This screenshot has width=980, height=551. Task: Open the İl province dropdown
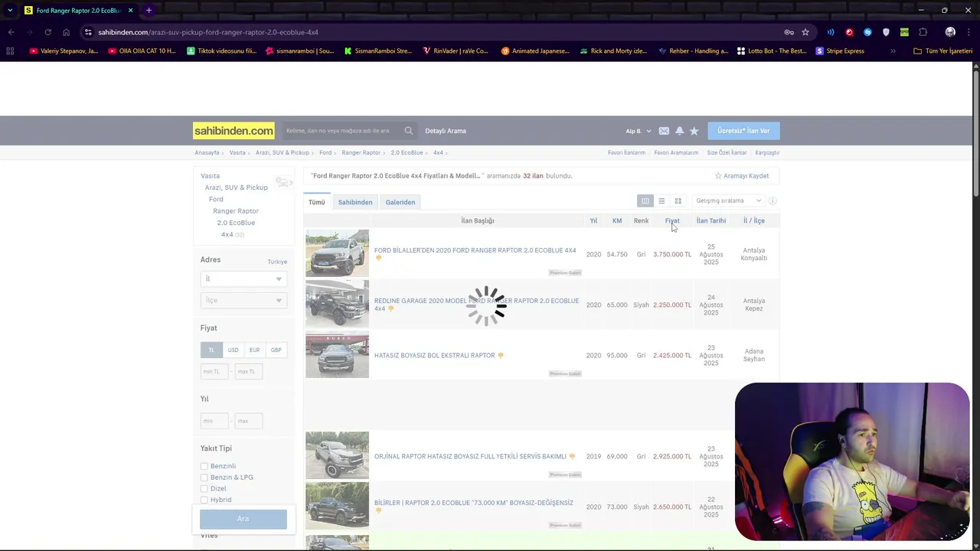pos(243,279)
